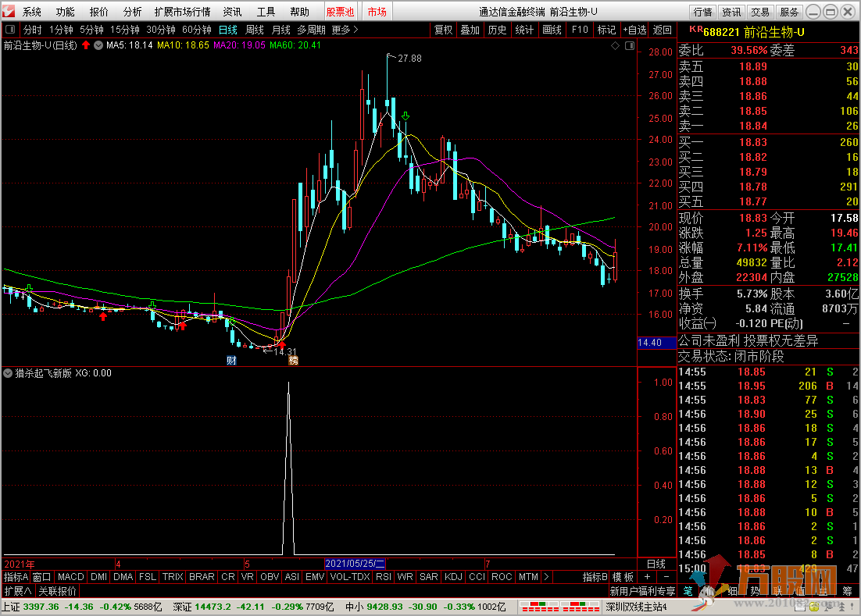
Task: Open the 指标B indicator list
Action: (595, 577)
